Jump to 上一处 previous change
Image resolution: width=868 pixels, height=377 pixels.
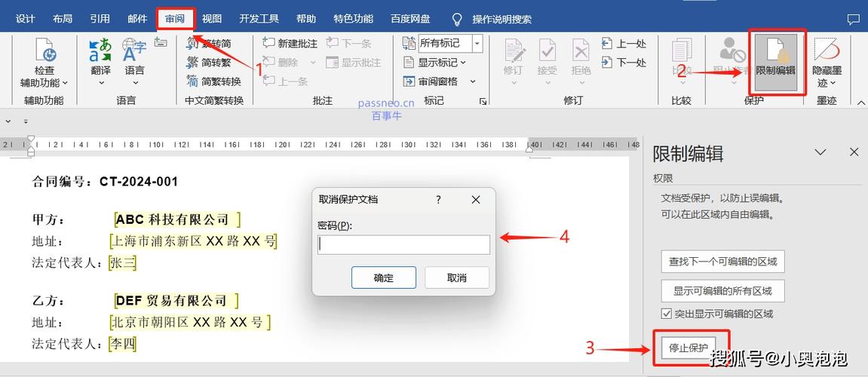624,43
